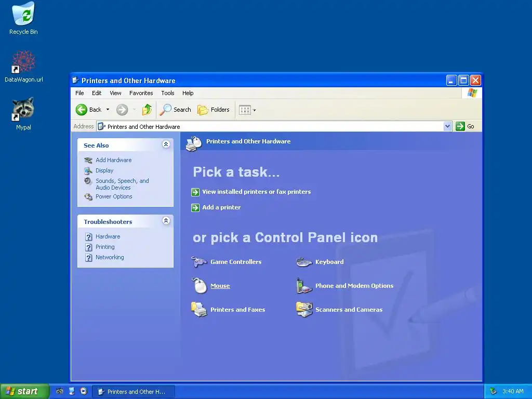The image size is (532, 399).
Task: Open the Help menu
Action: point(188,93)
